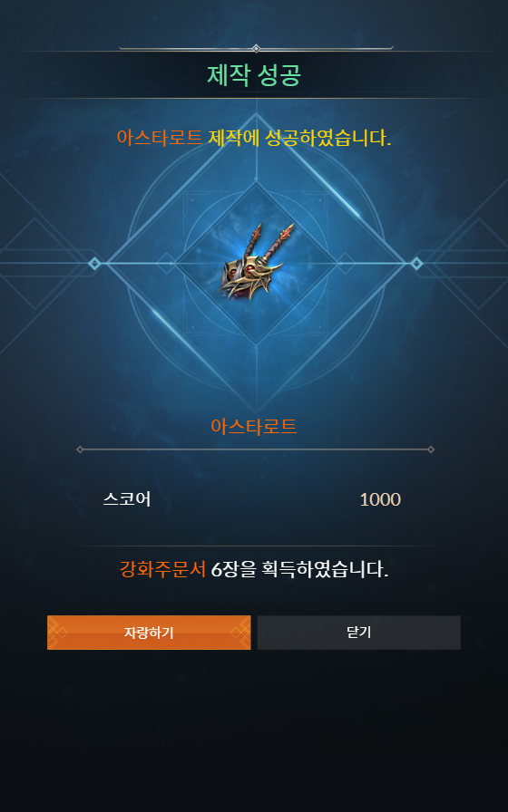508x812 pixels.
Task: Click the top diamond ornament above the title
Action: [x=256, y=48]
